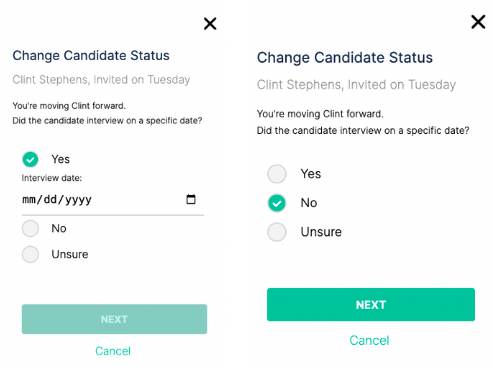Click the disabled NEXT button in left dialog
Viewport: 493px width, 372px height.
[114, 319]
